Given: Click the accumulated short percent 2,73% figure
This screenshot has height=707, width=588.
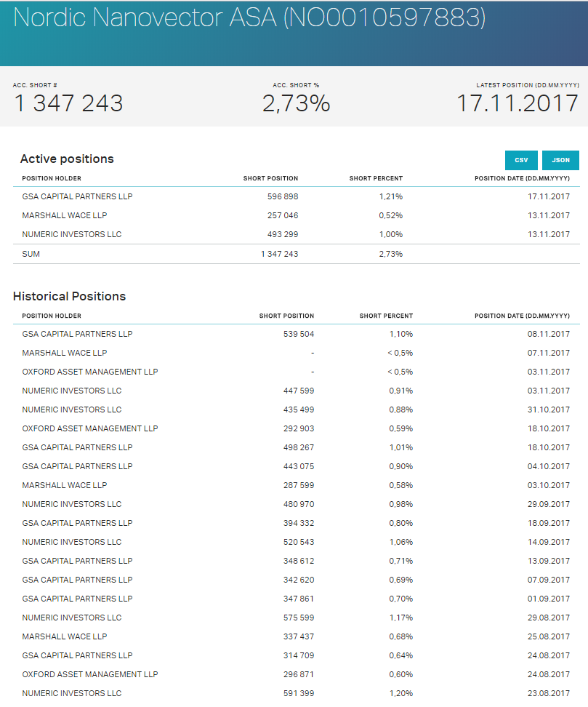Looking at the screenshot, I should coord(296,103).
